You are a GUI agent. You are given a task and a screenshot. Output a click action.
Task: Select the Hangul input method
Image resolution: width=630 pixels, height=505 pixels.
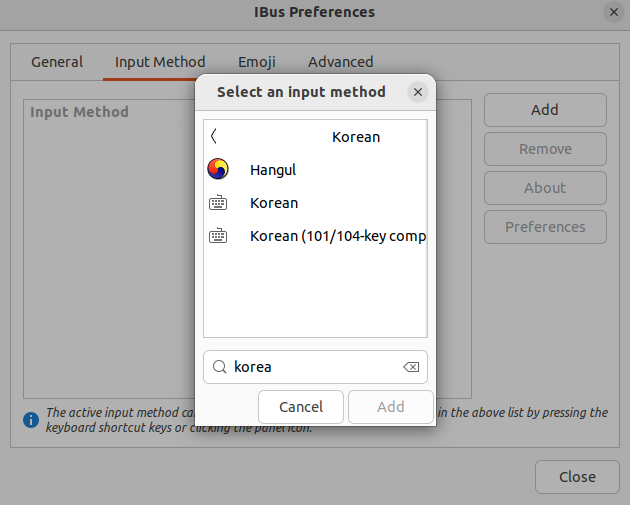(315, 170)
